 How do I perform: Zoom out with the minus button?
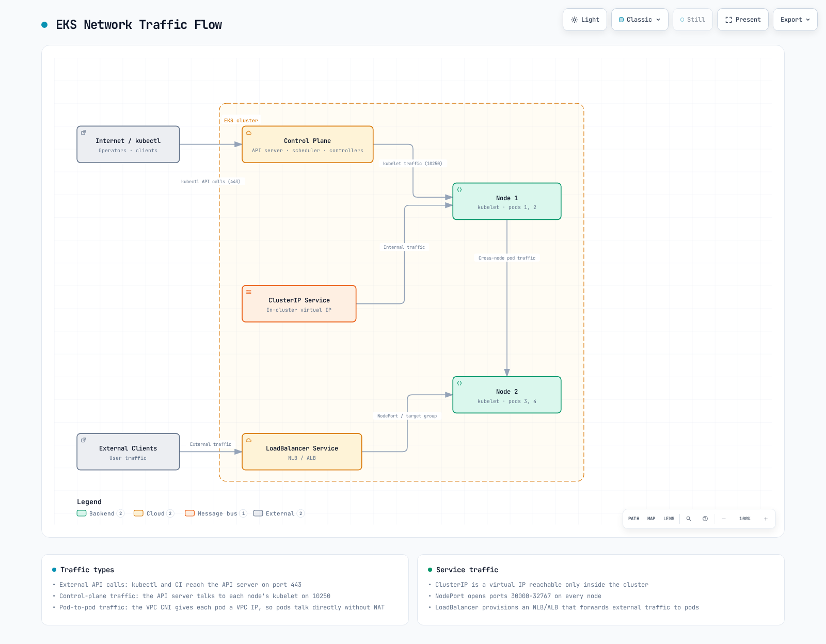tap(724, 519)
